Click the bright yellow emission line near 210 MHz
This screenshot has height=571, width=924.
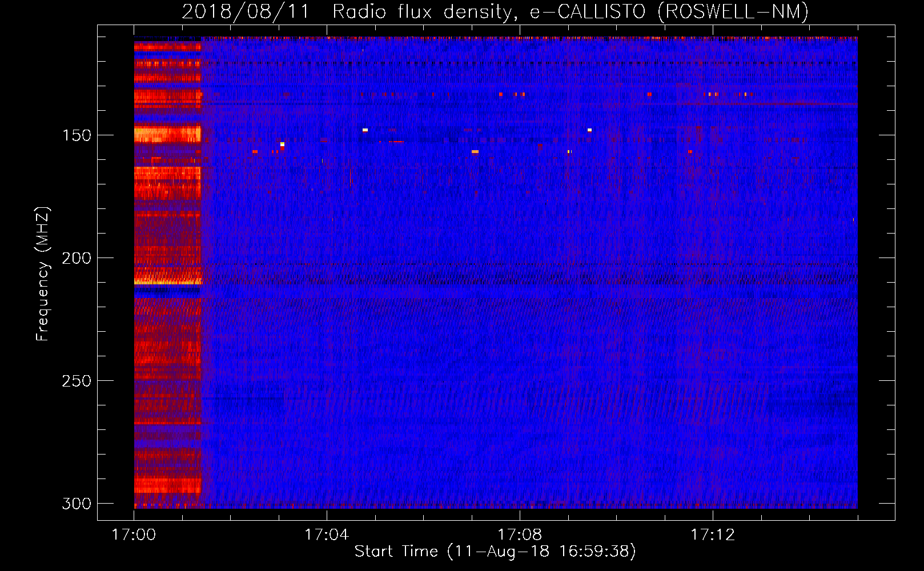[x=168, y=282]
